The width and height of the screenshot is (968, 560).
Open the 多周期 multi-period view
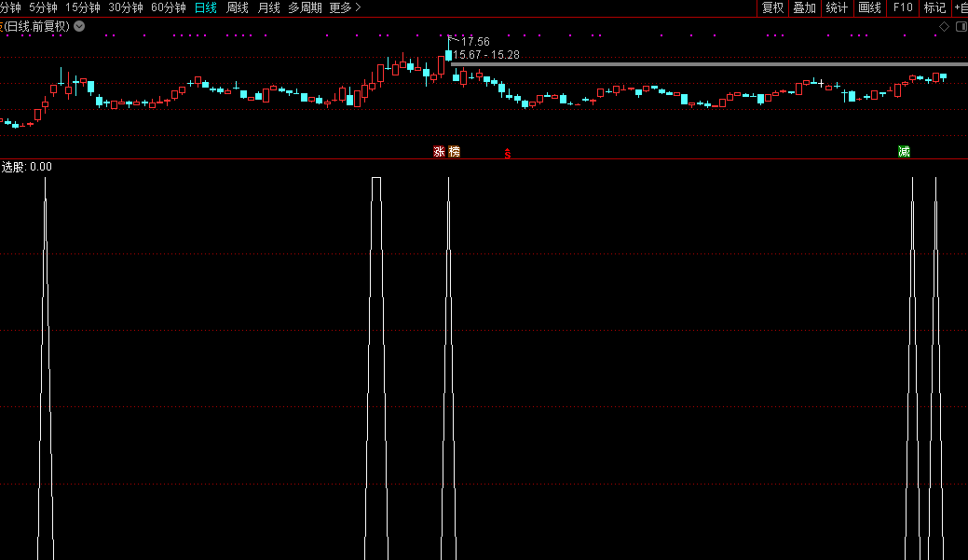click(305, 7)
